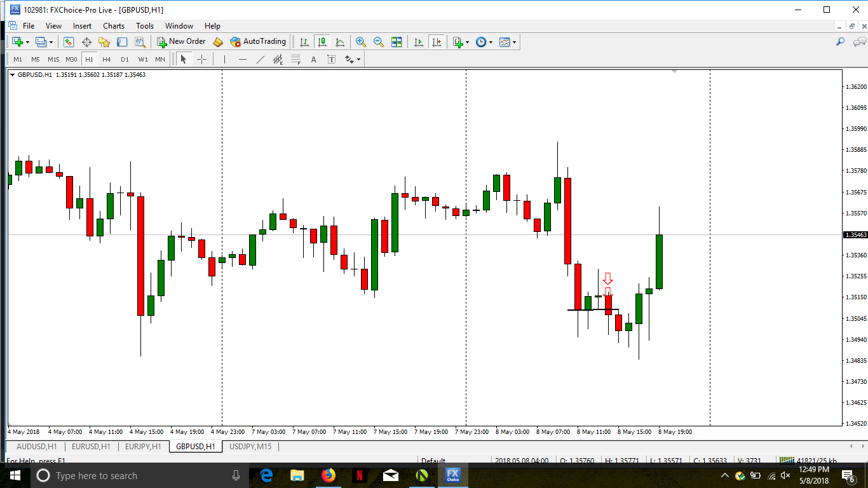Open the MetaEditor icon

218,42
